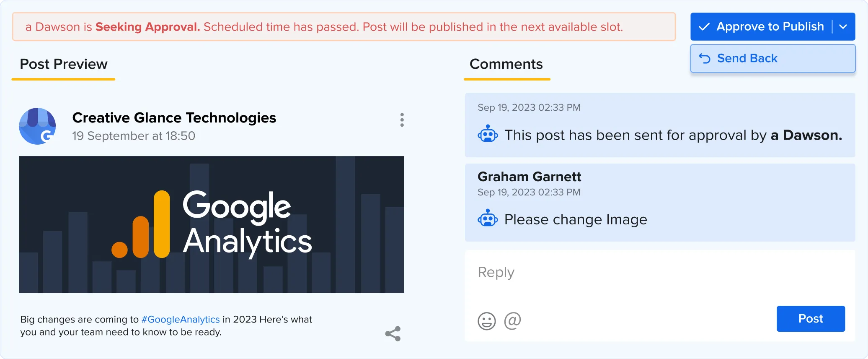Click the blue Post button
Image resolution: width=868 pixels, height=359 pixels.
(810, 319)
